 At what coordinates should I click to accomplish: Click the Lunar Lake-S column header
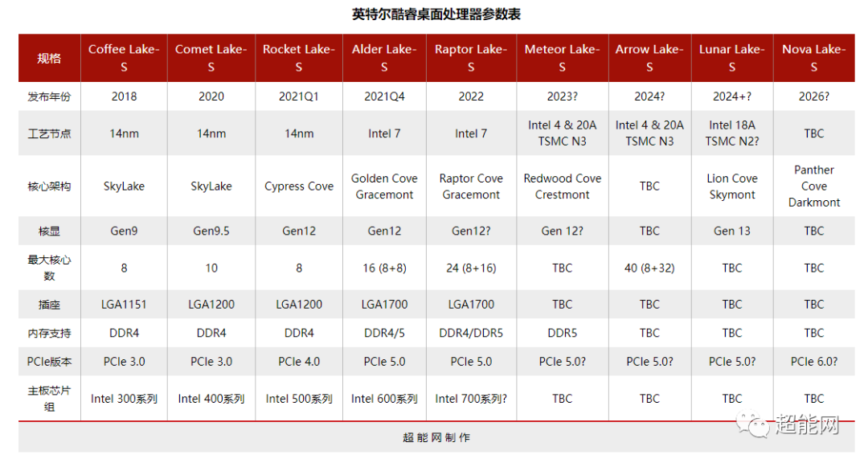732,58
